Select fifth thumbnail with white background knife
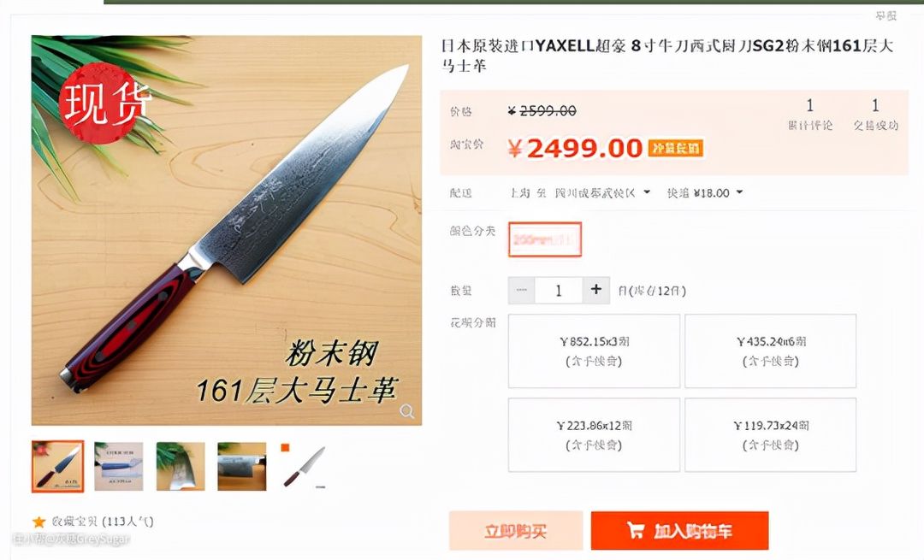The width and height of the screenshot is (924, 560). pos(304,466)
